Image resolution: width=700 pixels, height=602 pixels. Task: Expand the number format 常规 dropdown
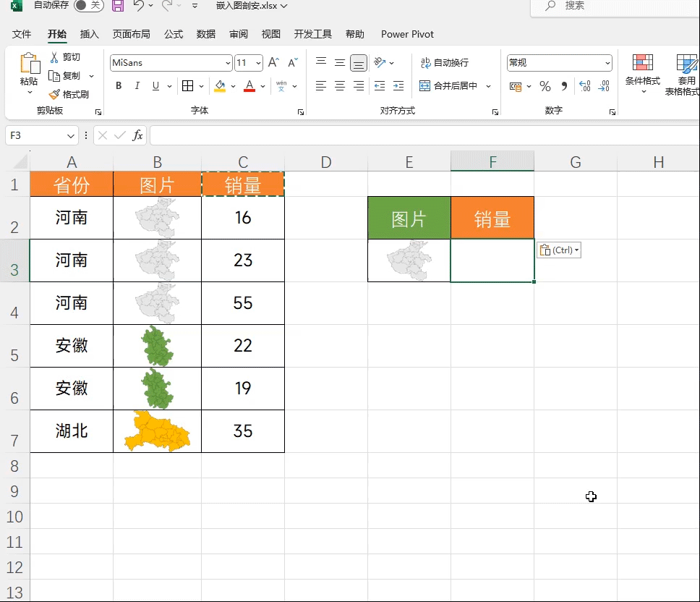(607, 63)
